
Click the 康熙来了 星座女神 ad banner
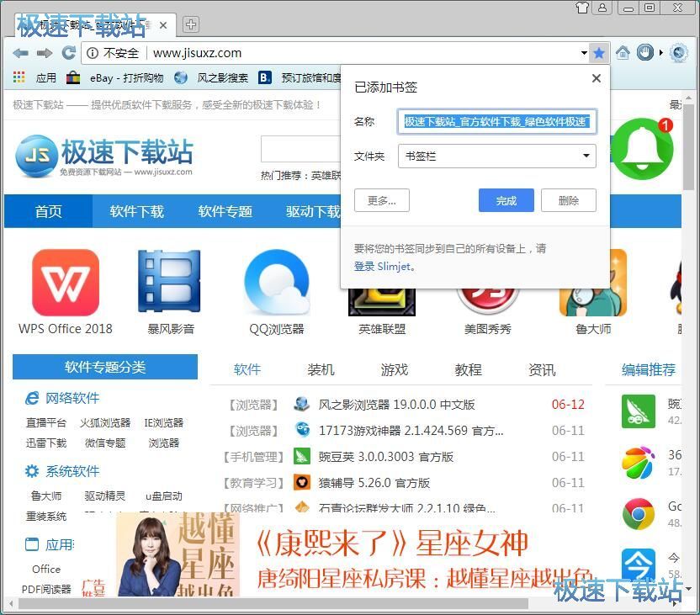coord(355,554)
